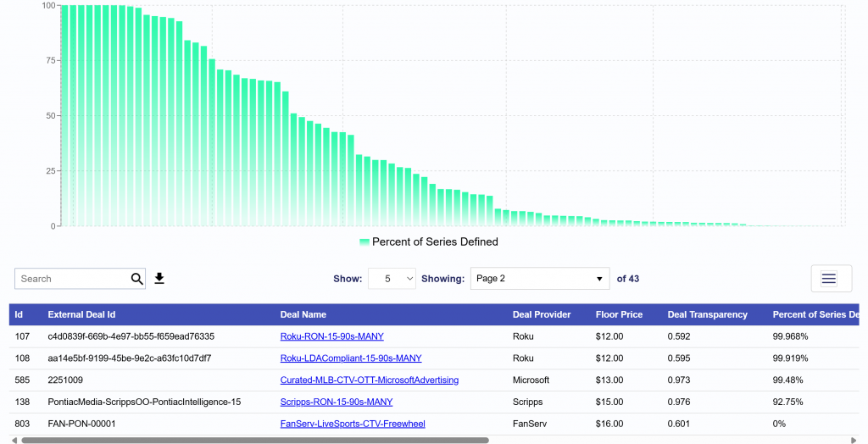Select the FAN-PON-00001 cell
This screenshot has width=868, height=444.
(x=81, y=424)
